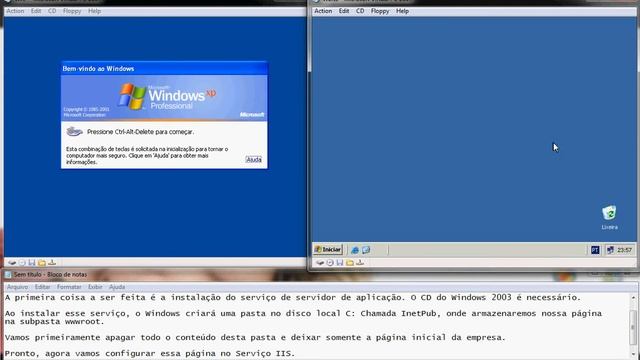
Task: Click shared folder status icon in left VM
Action: click(42, 262)
